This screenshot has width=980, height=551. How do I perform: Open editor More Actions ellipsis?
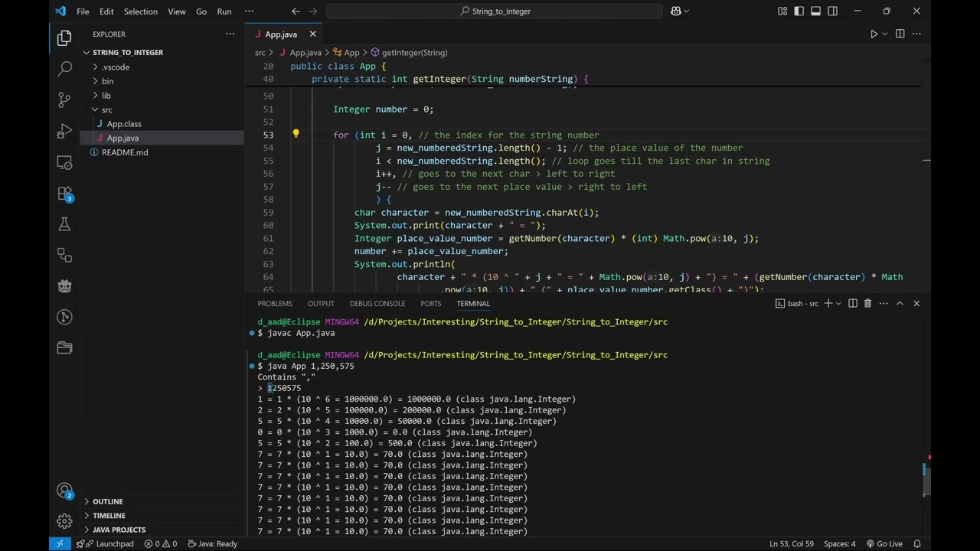(x=916, y=34)
